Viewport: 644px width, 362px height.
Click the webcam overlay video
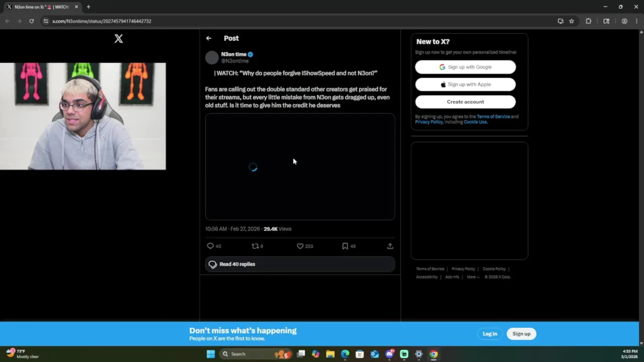pos(83,116)
